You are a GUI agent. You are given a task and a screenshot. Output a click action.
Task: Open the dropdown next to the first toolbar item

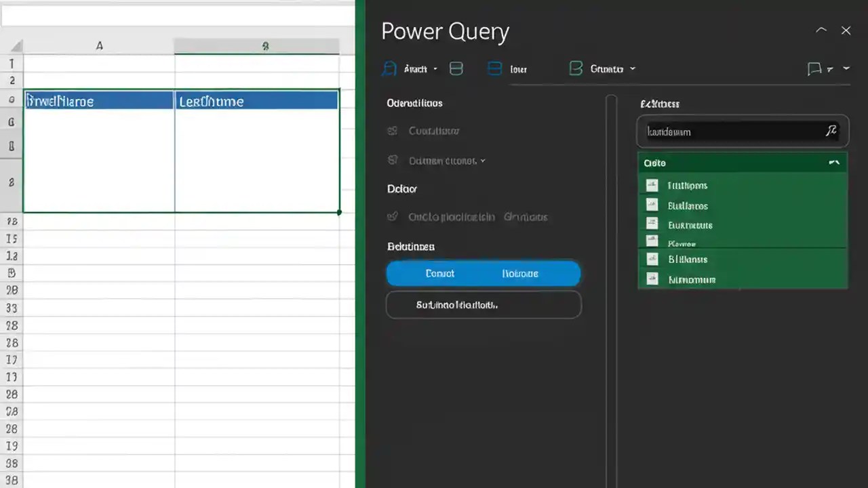coord(435,68)
